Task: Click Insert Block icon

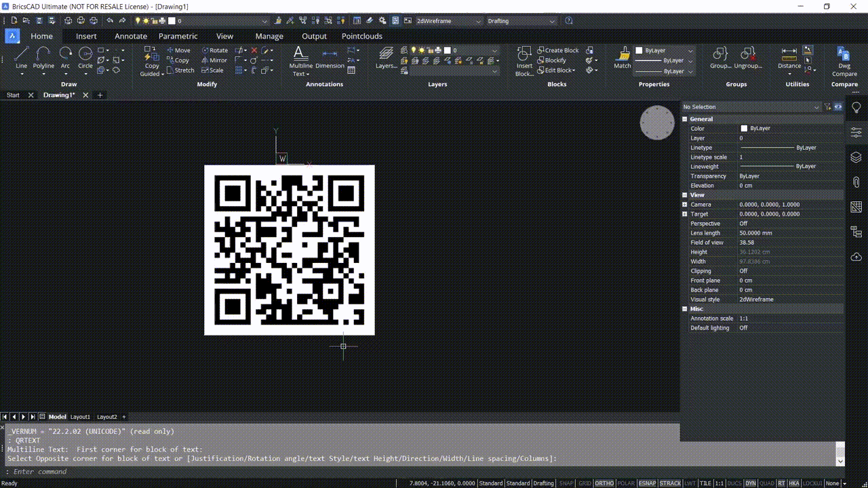Action: coord(524,61)
